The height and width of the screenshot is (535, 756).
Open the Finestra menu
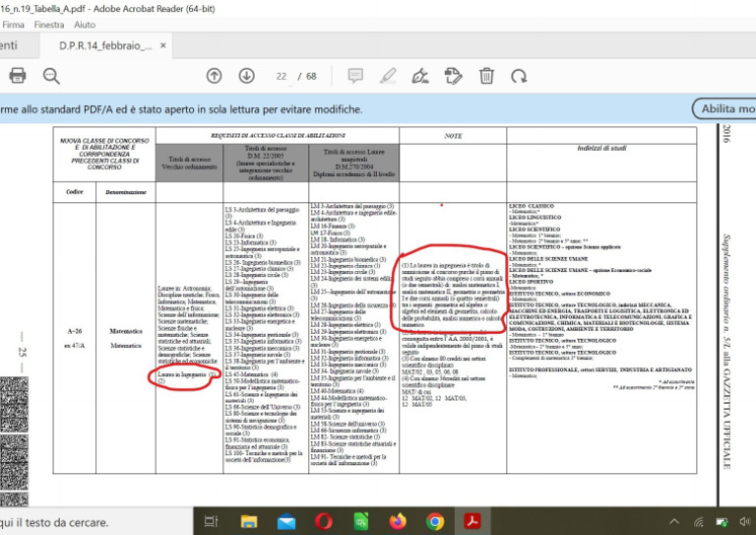49,25
